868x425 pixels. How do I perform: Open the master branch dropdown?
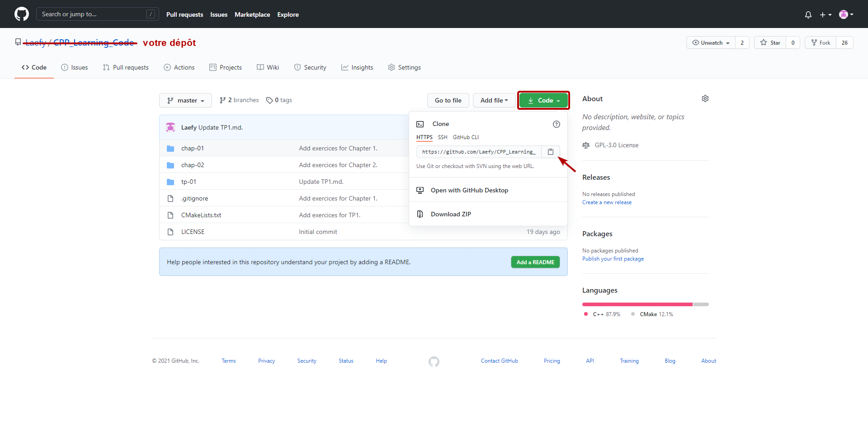click(185, 100)
